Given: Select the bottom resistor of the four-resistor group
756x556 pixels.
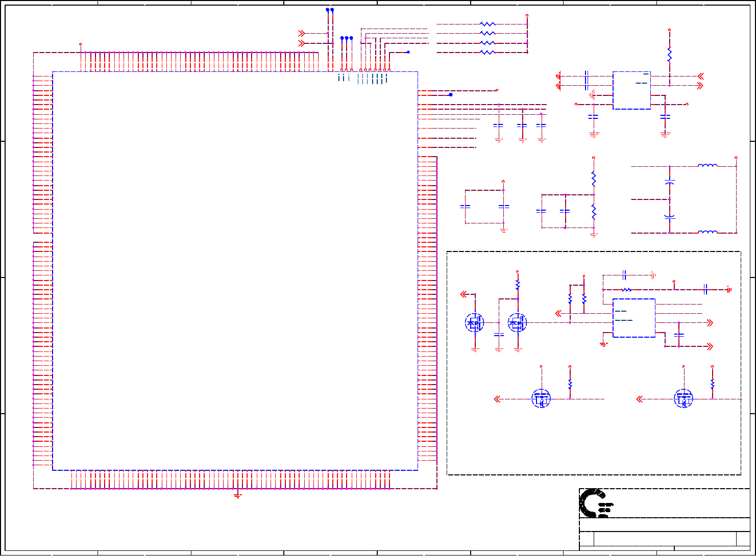Looking at the screenshot, I should 488,52.
